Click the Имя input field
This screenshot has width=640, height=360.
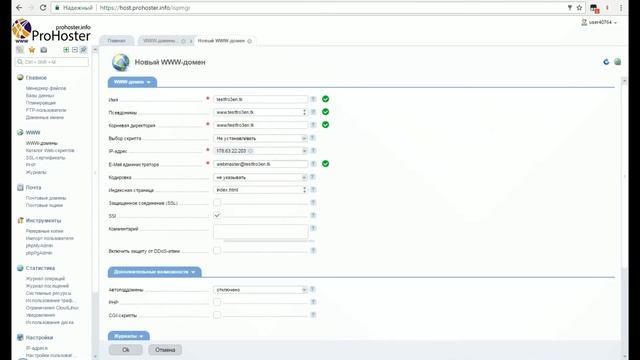(260, 99)
